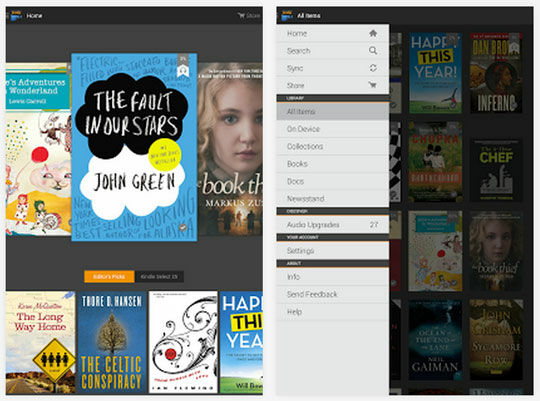Image resolution: width=540 pixels, height=401 pixels.
Task: Open Docs in the side menu
Action: click(333, 181)
